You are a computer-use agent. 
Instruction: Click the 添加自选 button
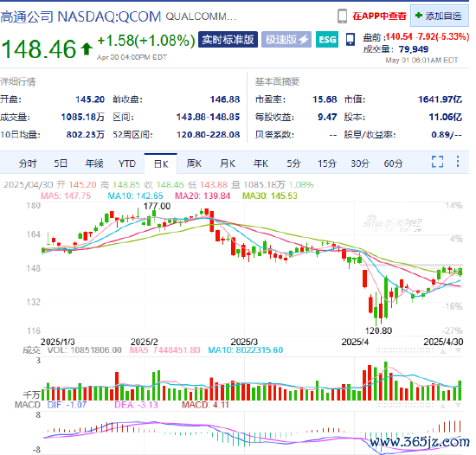point(439,16)
